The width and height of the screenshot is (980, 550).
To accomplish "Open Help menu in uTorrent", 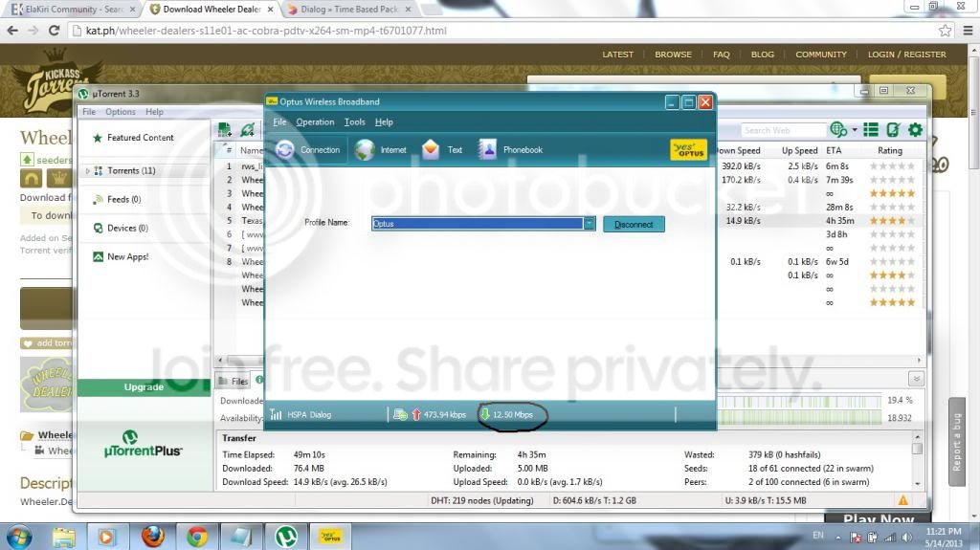I will (154, 112).
